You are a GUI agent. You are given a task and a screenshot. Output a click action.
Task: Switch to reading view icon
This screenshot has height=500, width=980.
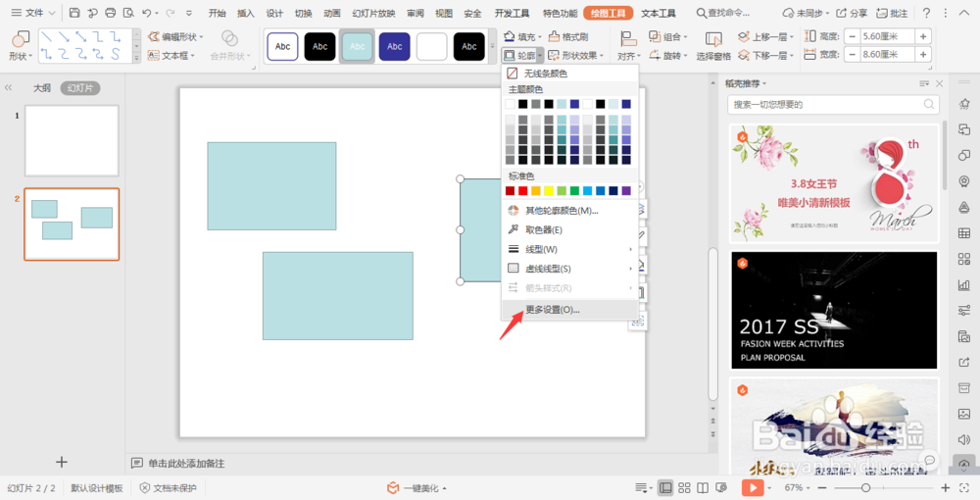(703, 488)
